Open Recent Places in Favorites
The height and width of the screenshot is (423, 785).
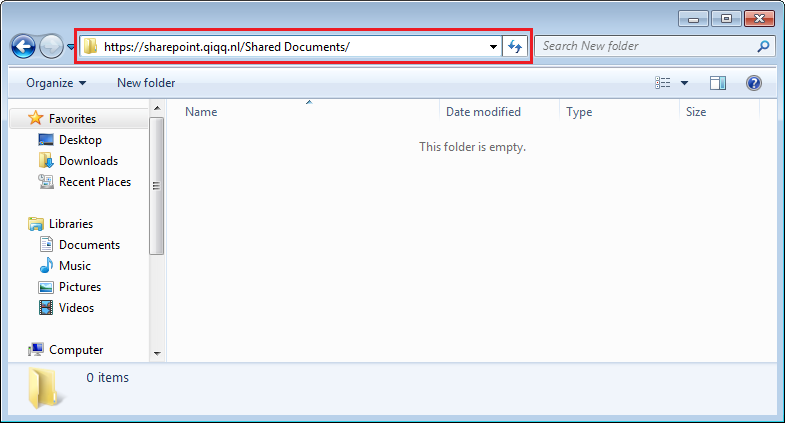(x=95, y=182)
